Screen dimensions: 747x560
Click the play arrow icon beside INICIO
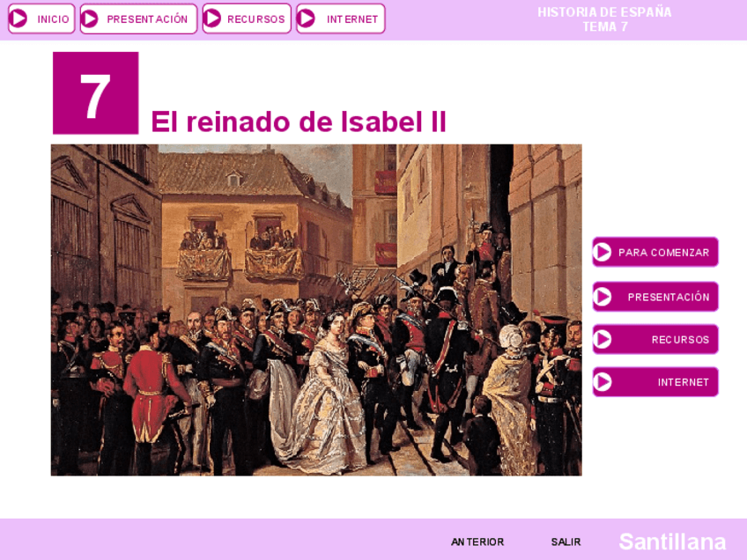tap(18, 18)
